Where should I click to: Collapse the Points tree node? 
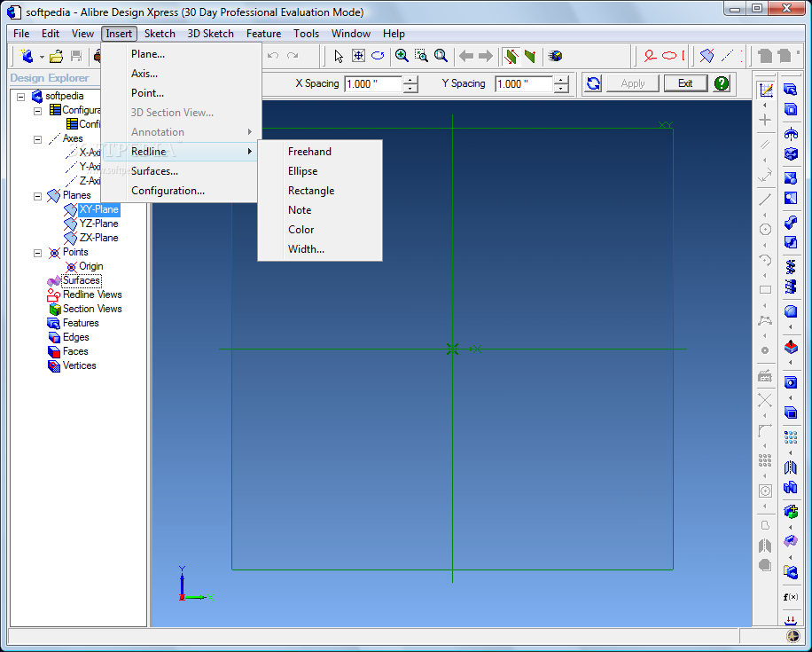[38, 253]
